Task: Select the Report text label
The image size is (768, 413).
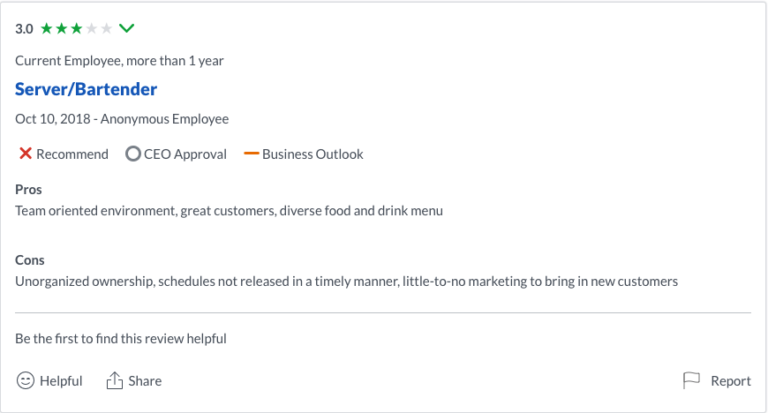Action: point(730,381)
